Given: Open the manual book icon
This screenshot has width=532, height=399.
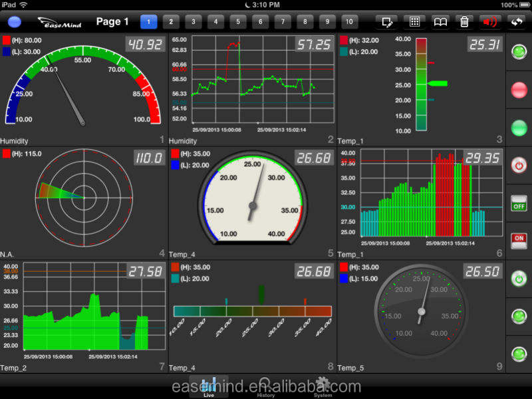Looking at the screenshot, I should 440,22.
